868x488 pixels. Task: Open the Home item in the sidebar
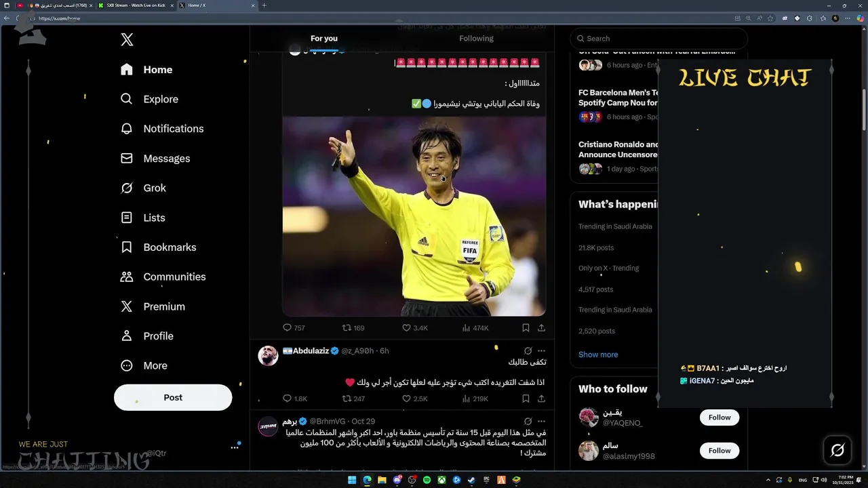pos(146,70)
